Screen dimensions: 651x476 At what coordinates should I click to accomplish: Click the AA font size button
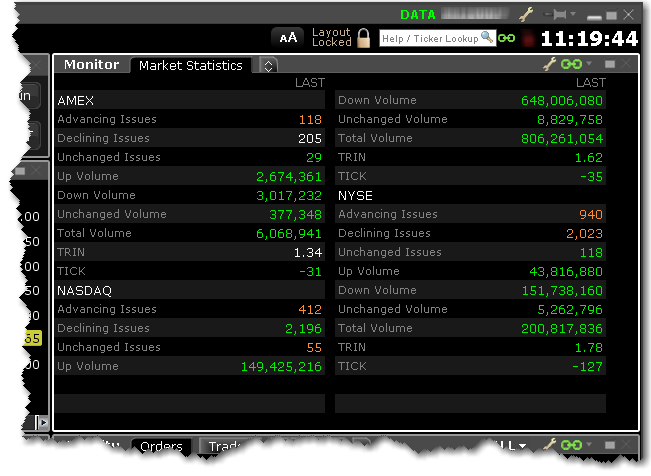point(288,37)
